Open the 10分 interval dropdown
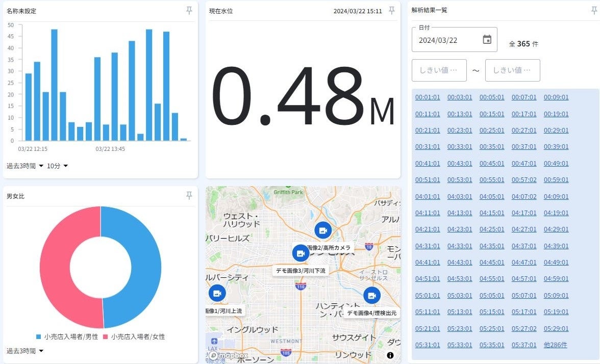 [x=57, y=166]
